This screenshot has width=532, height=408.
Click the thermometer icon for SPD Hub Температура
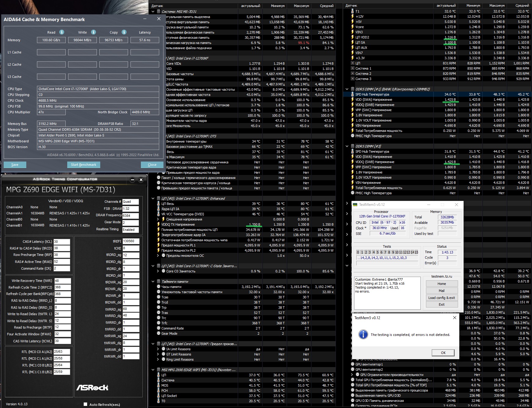pos(353,94)
